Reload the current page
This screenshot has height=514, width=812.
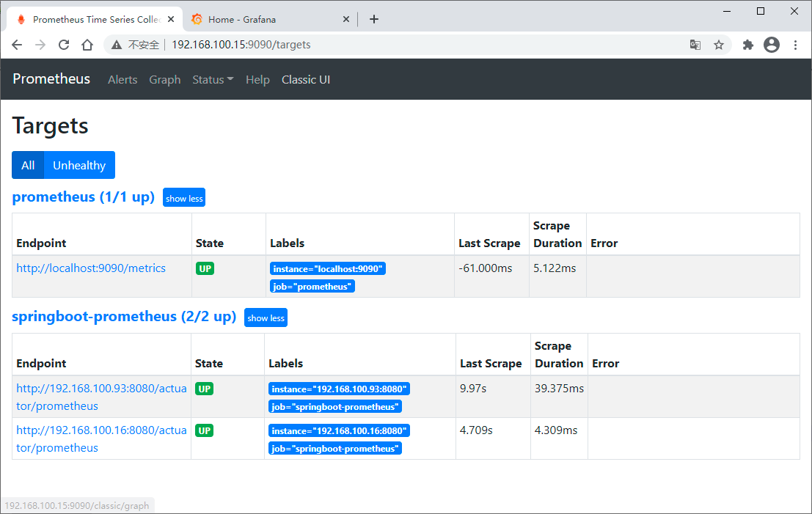tap(64, 45)
